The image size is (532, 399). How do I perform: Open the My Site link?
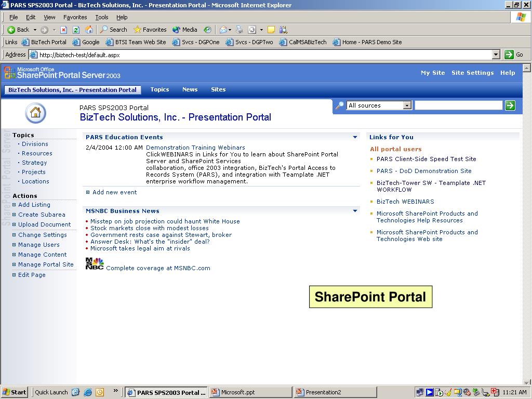tap(433, 73)
